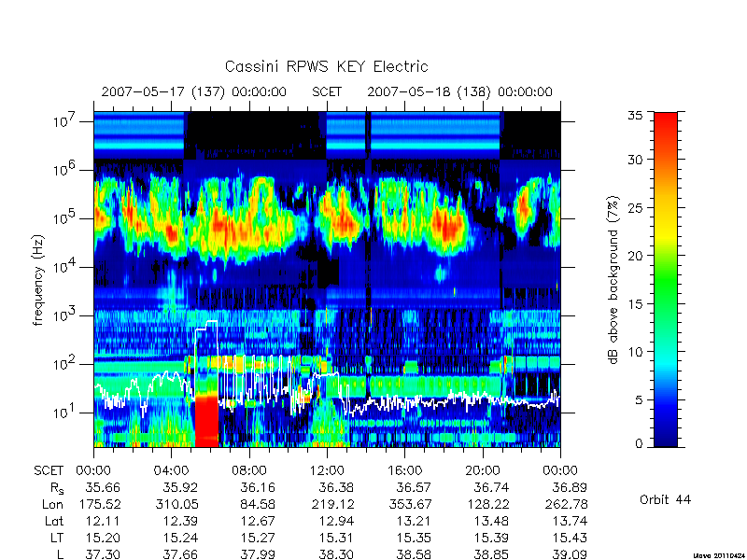Click the LT value 15.39
The height and width of the screenshot is (560, 747).
(x=491, y=539)
